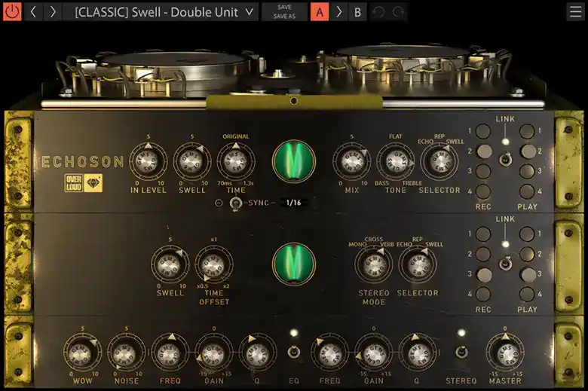Viewport: 588px width, 391px height.
Task: Toggle the STEREO switch
Action: pyautogui.click(x=461, y=352)
